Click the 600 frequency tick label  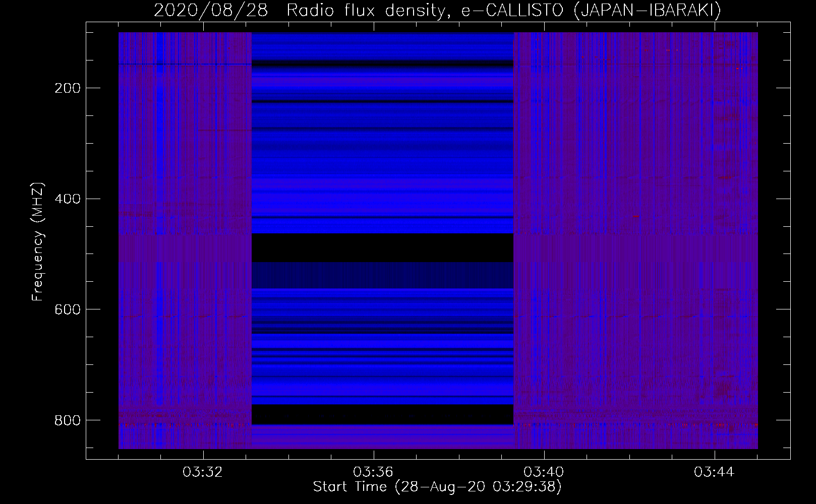coord(68,309)
